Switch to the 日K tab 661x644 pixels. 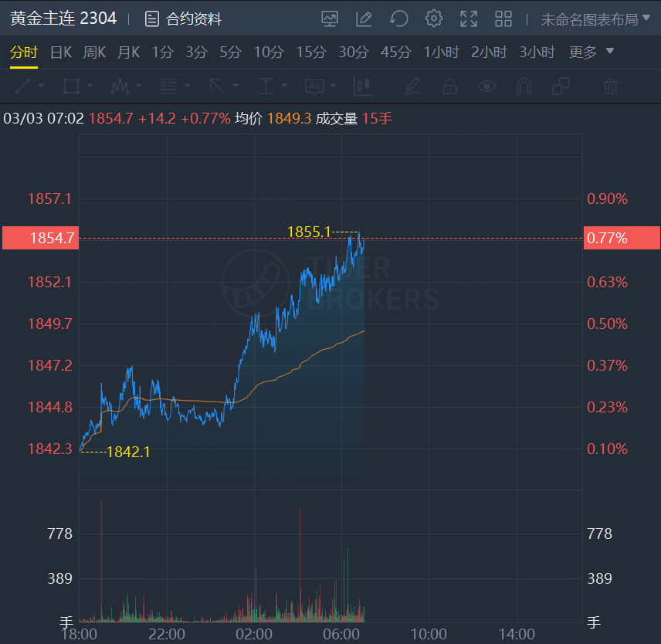60,53
